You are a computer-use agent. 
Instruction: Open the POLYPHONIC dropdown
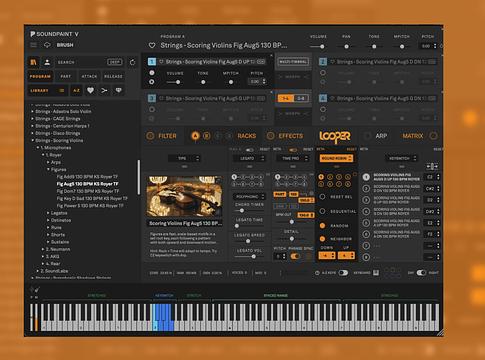point(250,197)
